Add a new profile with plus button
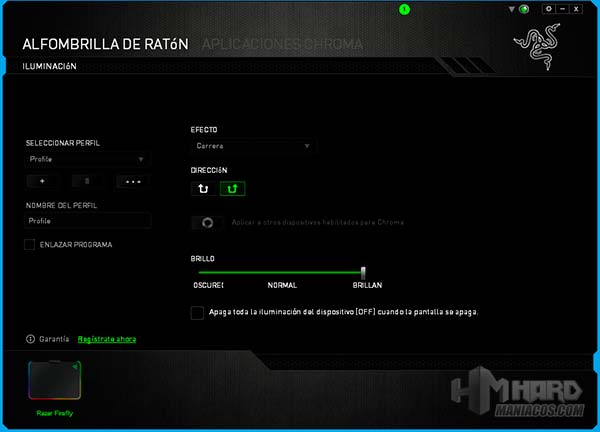The image size is (600, 432). tap(42, 181)
